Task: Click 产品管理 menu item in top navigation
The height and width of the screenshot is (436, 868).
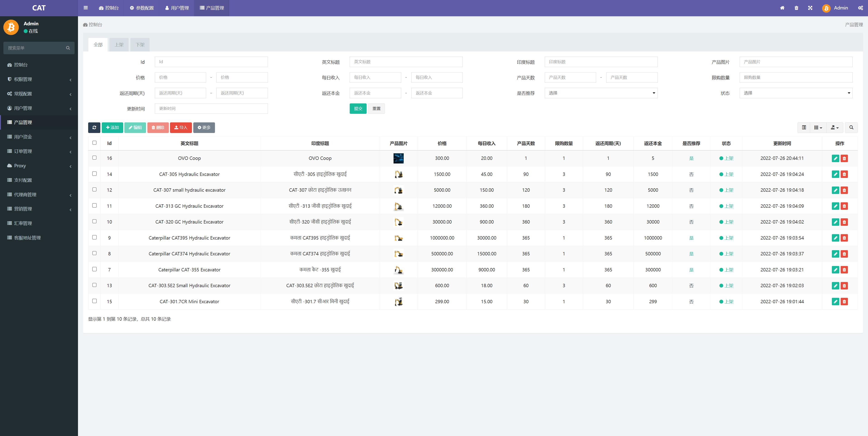Action: [213, 8]
